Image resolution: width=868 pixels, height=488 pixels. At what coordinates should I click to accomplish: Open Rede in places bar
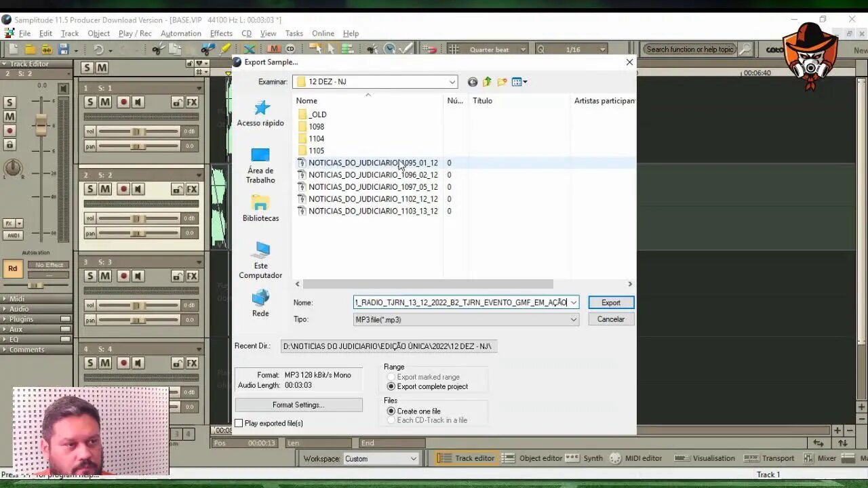pyautogui.click(x=260, y=304)
